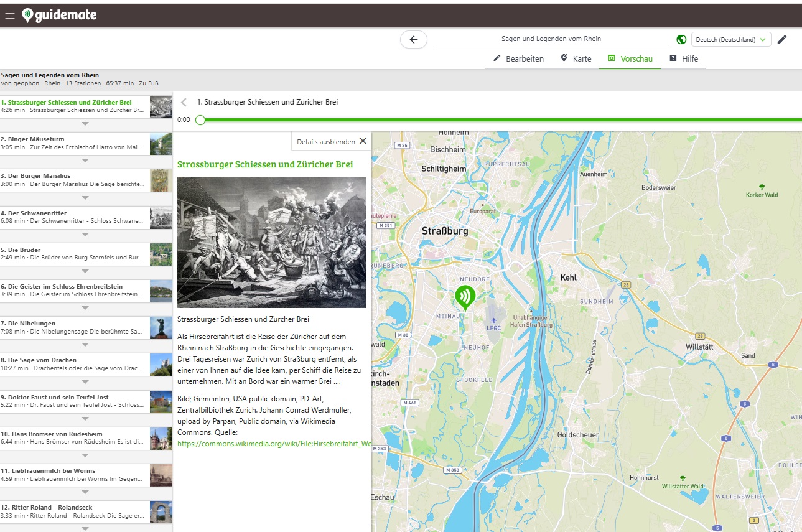Click the Hirsebreifahrt engraving image
The width and height of the screenshot is (802, 532).
(x=272, y=242)
